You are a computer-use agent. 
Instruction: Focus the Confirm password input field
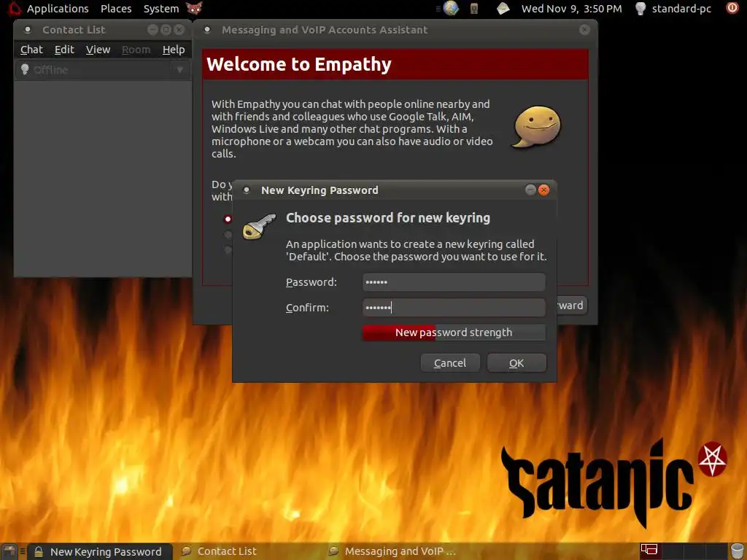454,308
